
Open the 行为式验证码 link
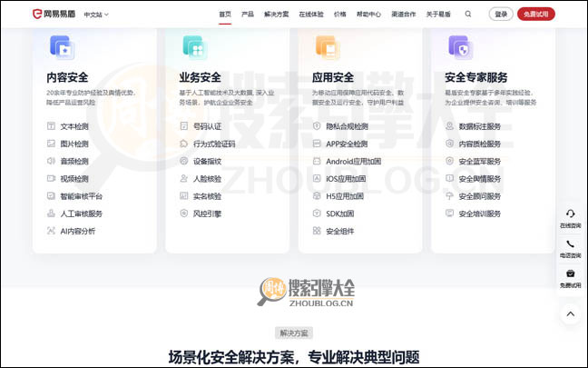pyautogui.click(x=214, y=144)
